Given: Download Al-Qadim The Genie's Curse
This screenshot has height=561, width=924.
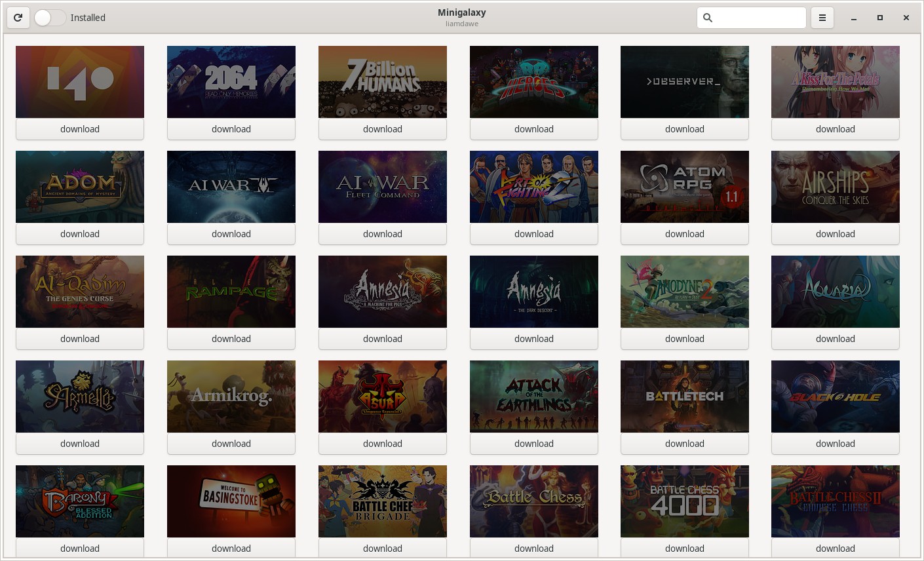Looking at the screenshot, I should pos(80,339).
